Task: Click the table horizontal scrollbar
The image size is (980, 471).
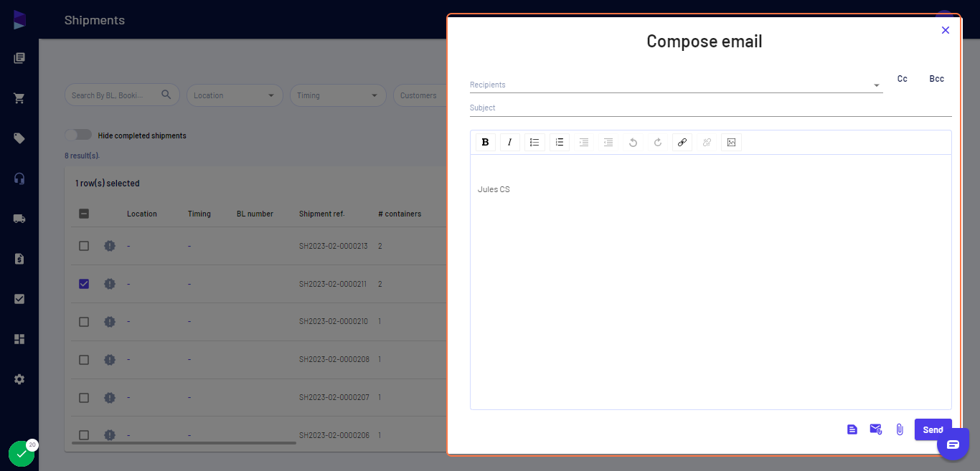Action: tap(184, 443)
